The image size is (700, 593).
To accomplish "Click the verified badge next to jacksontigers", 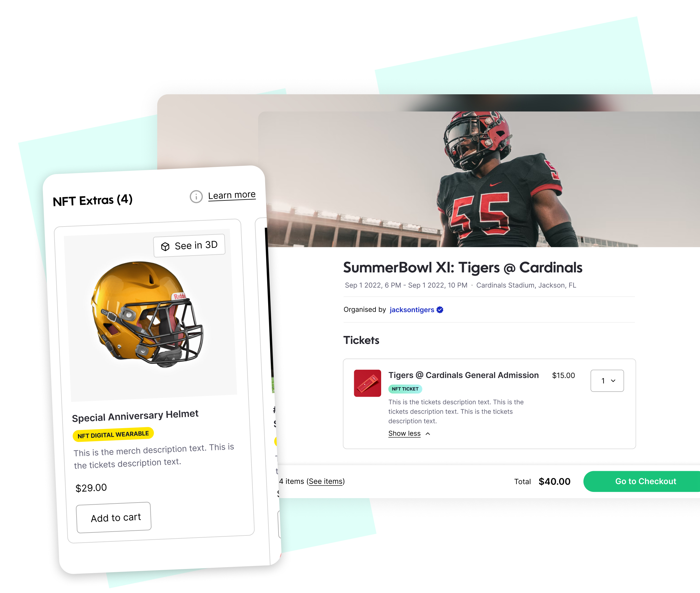I will click(x=440, y=310).
